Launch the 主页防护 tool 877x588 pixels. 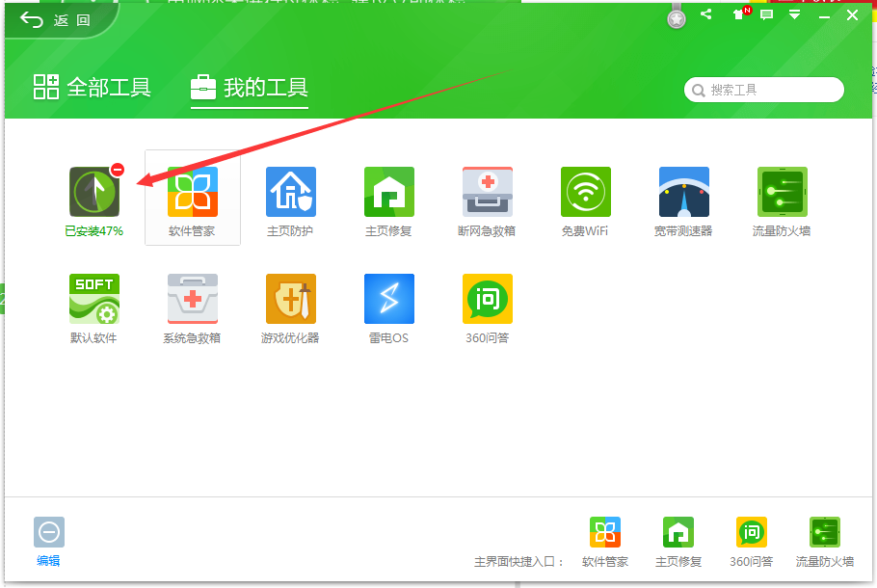[290, 192]
